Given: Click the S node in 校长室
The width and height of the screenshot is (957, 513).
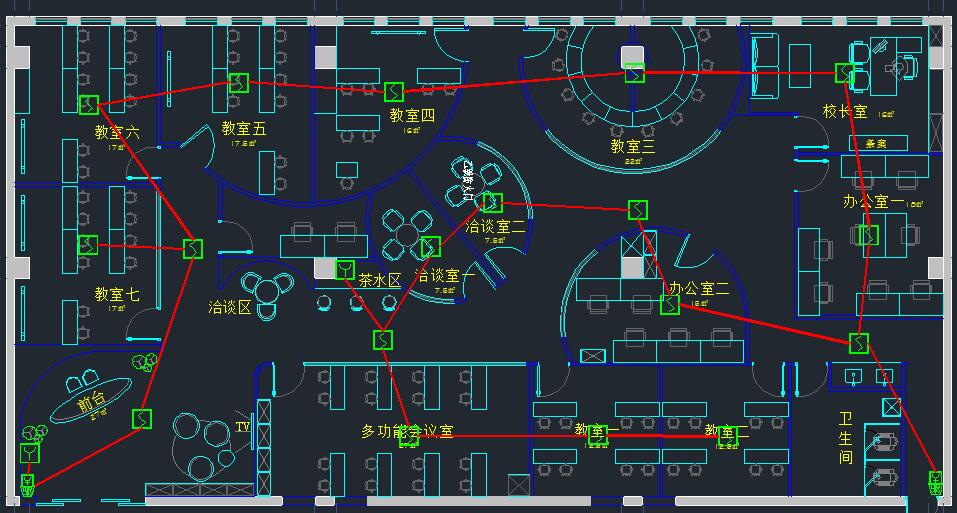Looking at the screenshot, I should click(845, 73).
